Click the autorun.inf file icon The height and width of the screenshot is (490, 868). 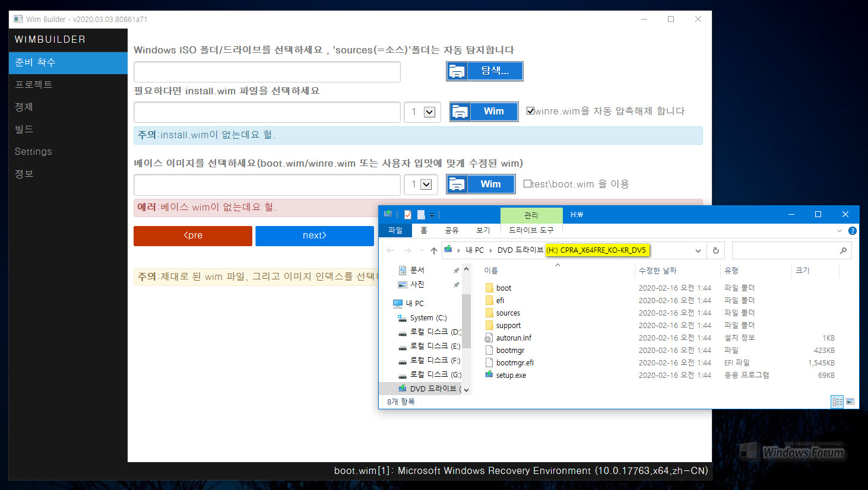[489, 338]
